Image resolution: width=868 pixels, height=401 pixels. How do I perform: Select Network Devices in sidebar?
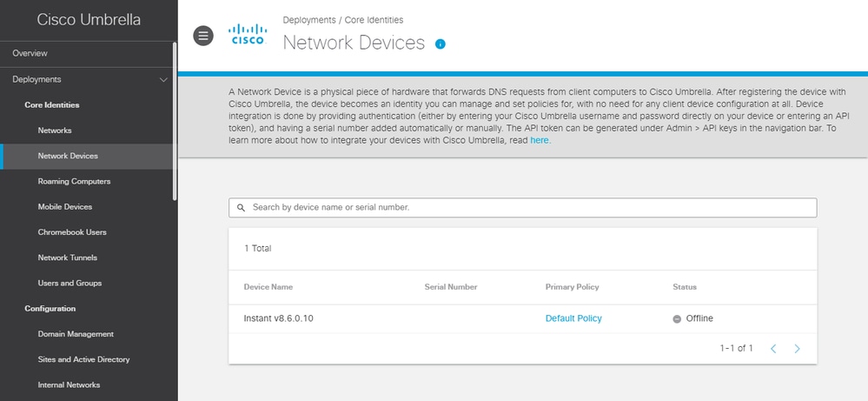(89, 157)
